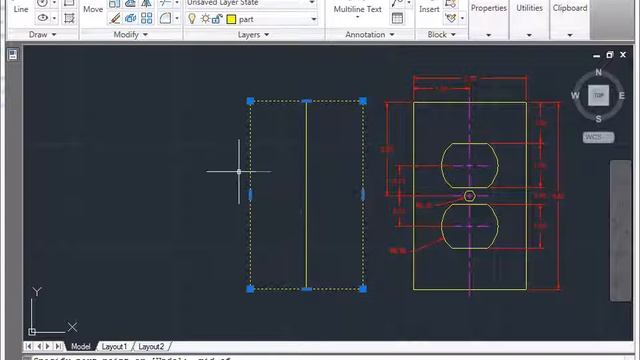Open the WCS coordinate system dropdown
This screenshot has height=360, width=640.
coord(598,137)
